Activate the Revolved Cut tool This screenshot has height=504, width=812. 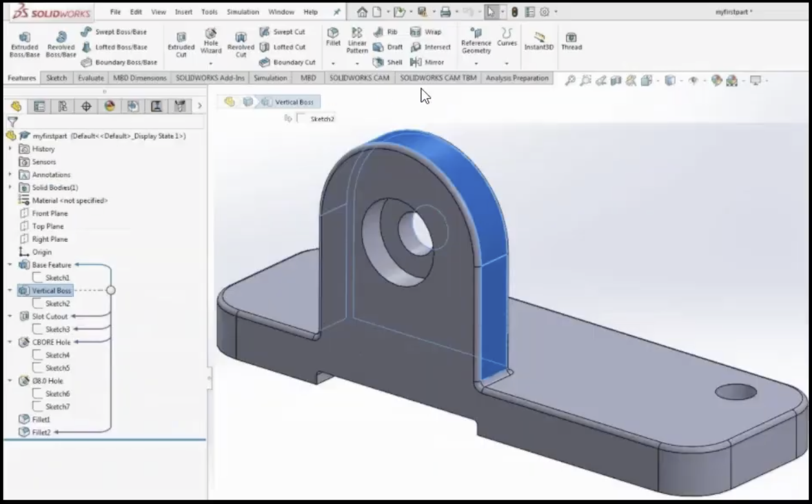(x=241, y=45)
